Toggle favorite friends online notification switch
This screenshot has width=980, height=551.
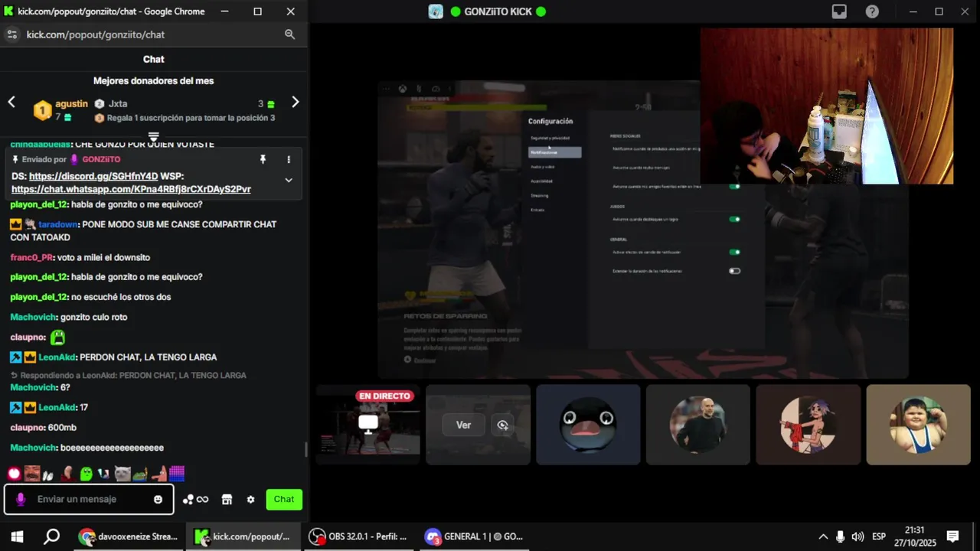coord(734,186)
